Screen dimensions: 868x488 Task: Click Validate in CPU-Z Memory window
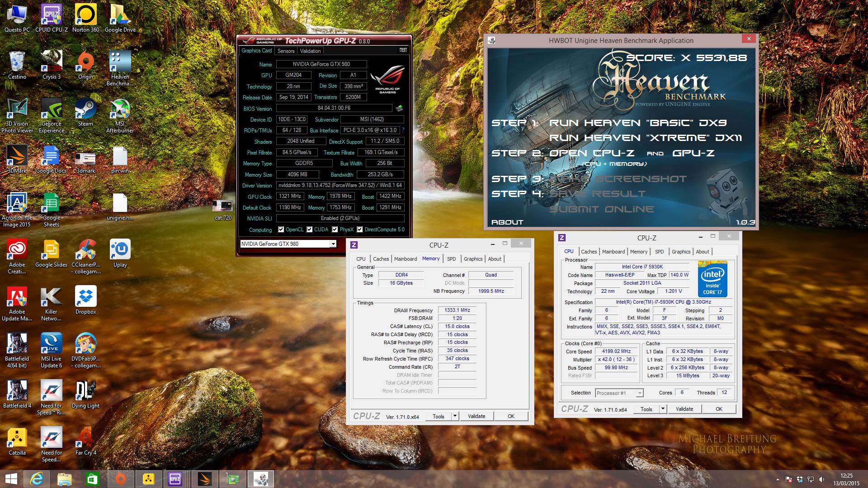click(x=476, y=416)
